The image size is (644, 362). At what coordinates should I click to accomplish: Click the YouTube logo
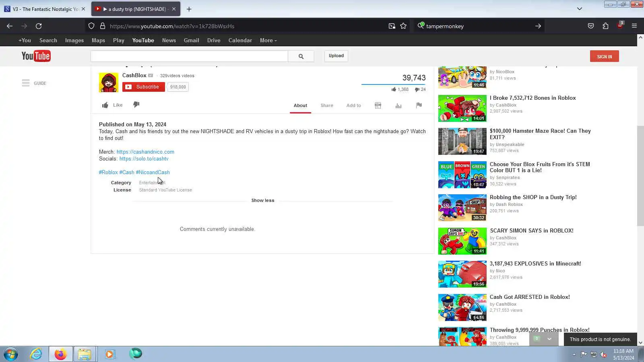click(x=36, y=56)
